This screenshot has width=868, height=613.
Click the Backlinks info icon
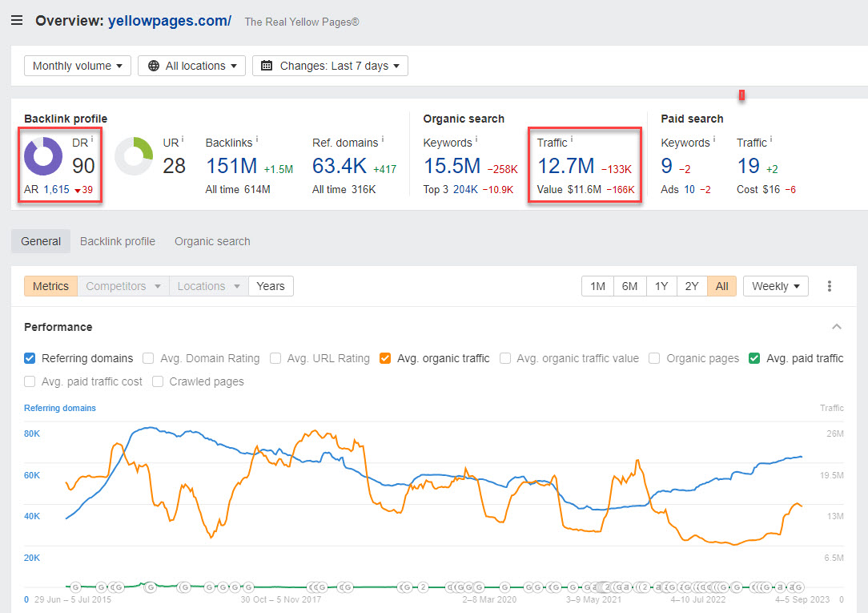point(257,139)
